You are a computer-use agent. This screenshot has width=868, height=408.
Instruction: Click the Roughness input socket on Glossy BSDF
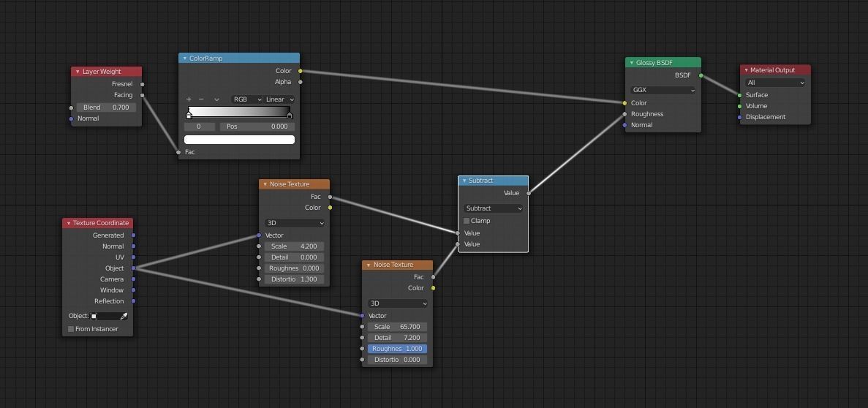coord(625,114)
